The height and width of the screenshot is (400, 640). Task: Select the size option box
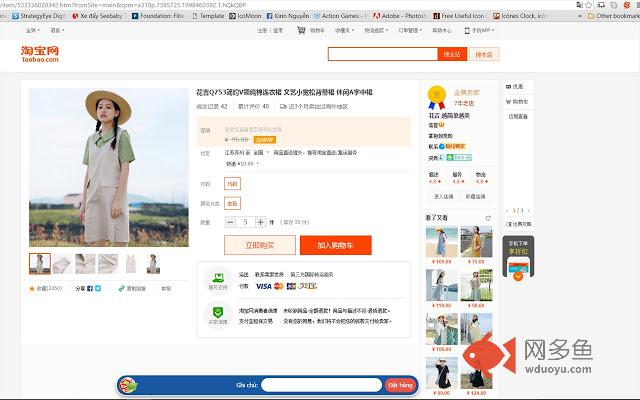pos(232,184)
